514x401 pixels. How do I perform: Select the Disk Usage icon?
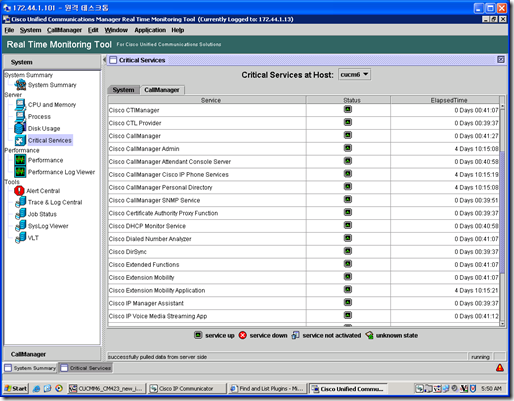tap(20, 128)
